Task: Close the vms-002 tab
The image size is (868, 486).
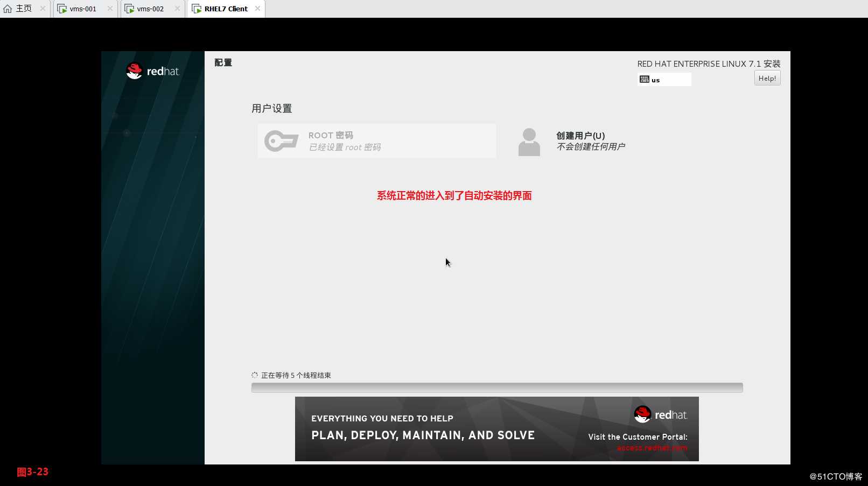Action: point(177,9)
